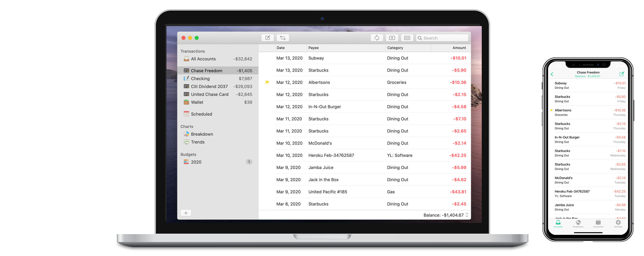Open the Balance stepper dropdown arrows
The image size is (644, 256).
(467, 215)
